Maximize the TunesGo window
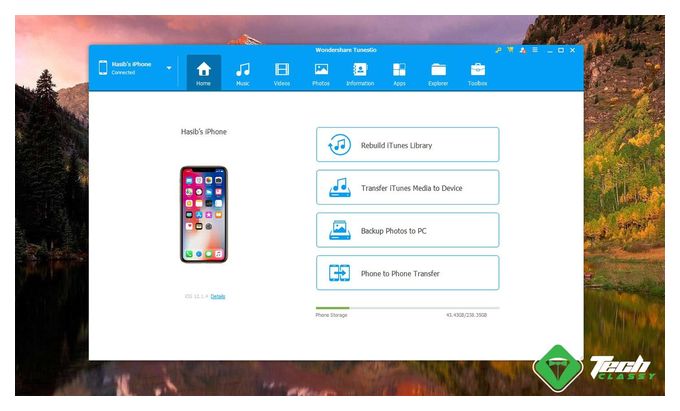The width and height of the screenshot is (680, 411). [561, 50]
